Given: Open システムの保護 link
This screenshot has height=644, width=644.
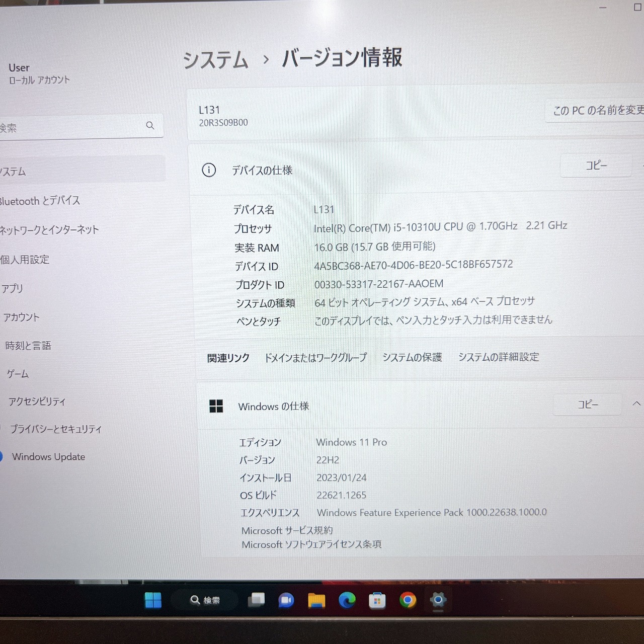Looking at the screenshot, I should [412, 357].
